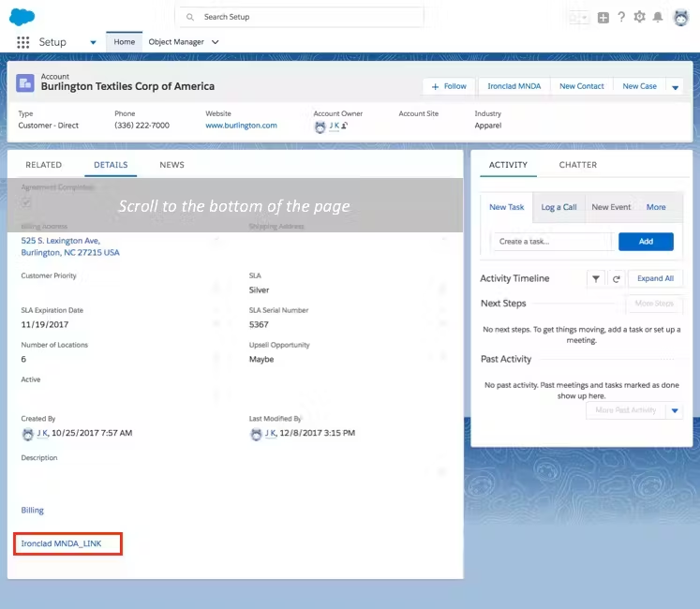Image resolution: width=700 pixels, height=609 pixels.
Task: Open the help question mark icon
Action: [x=621, y=17]
